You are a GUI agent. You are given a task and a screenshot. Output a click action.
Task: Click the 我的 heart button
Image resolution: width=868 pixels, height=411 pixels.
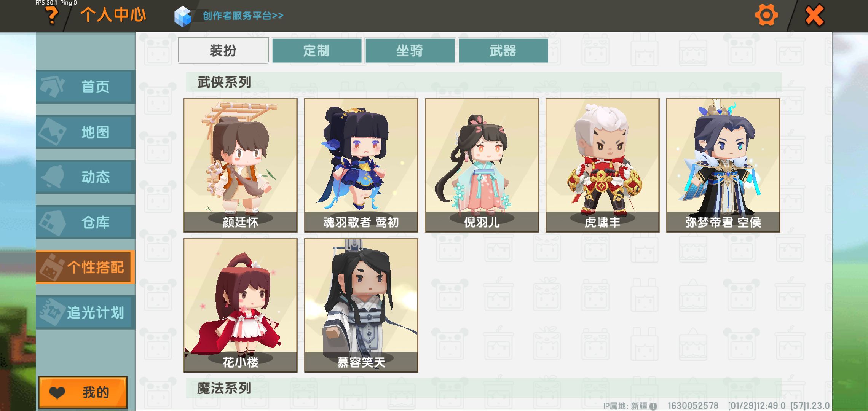[x=83, y=392]
